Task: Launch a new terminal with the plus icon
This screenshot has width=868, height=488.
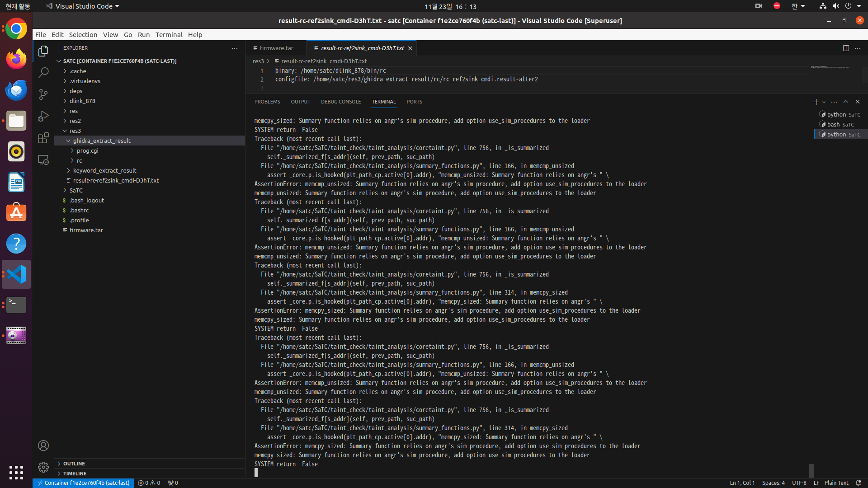Action: [x=816, y=102]
